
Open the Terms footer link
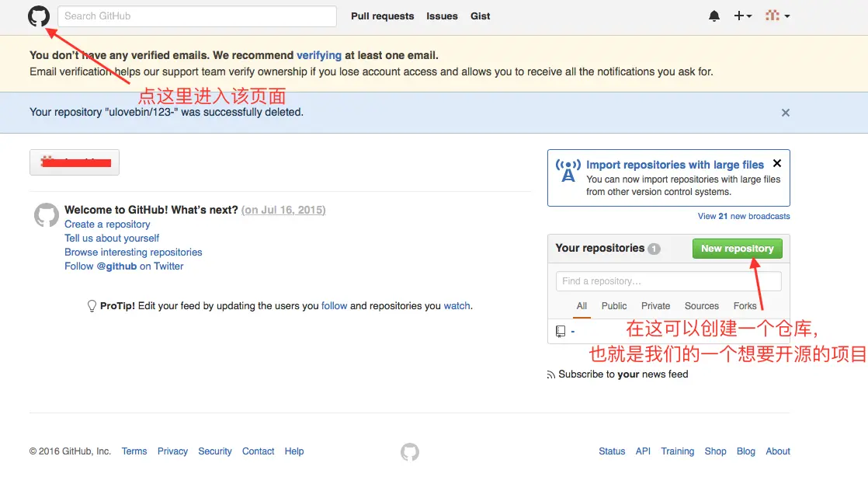coord(134,451)
